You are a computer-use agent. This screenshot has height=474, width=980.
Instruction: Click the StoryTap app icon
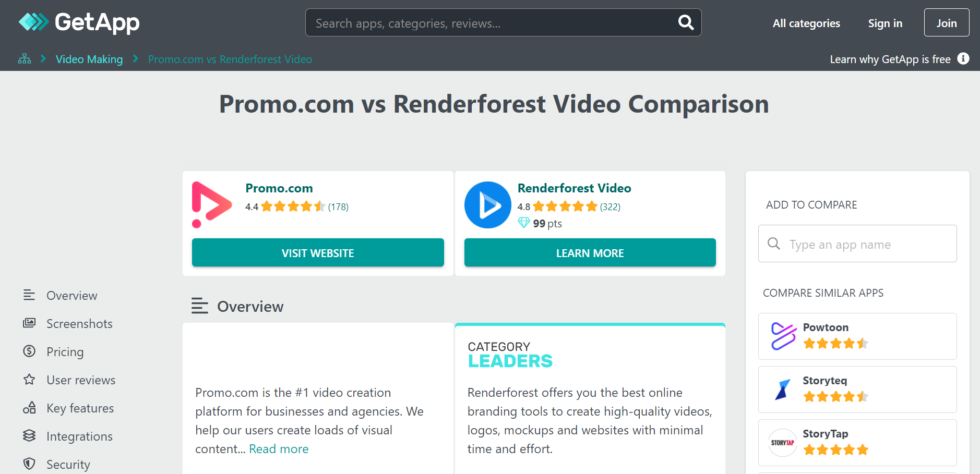(x=783, y=443)
